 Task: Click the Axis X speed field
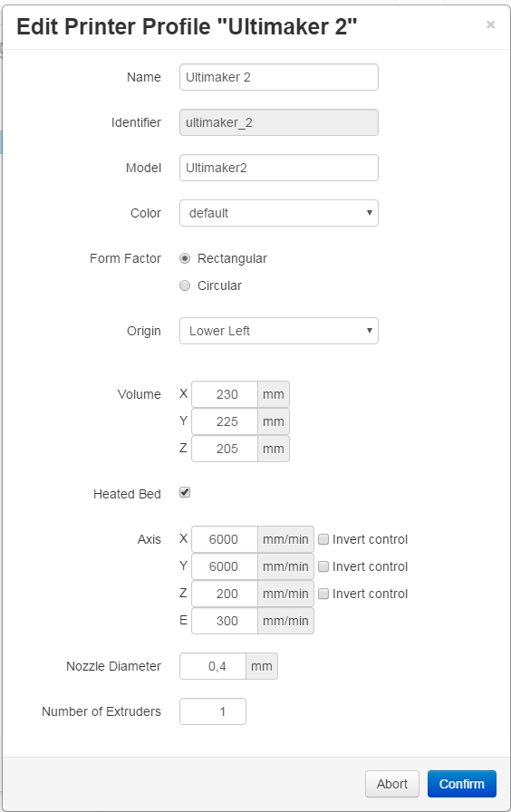pyautogui.click(x=225, y=539)
